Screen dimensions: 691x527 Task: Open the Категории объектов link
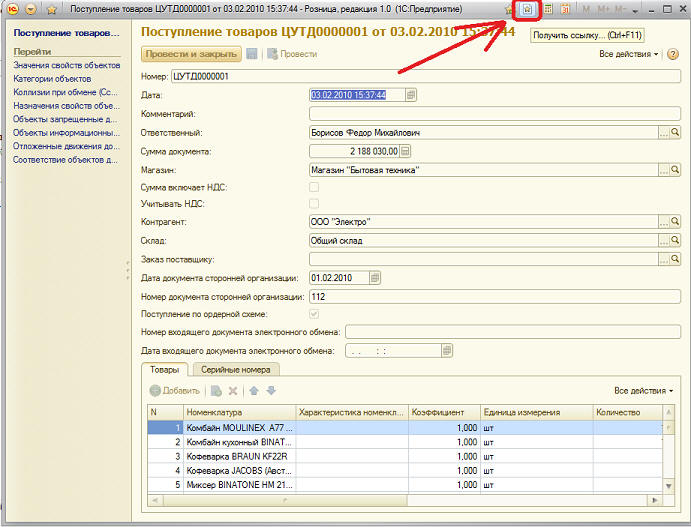[52, 79]
